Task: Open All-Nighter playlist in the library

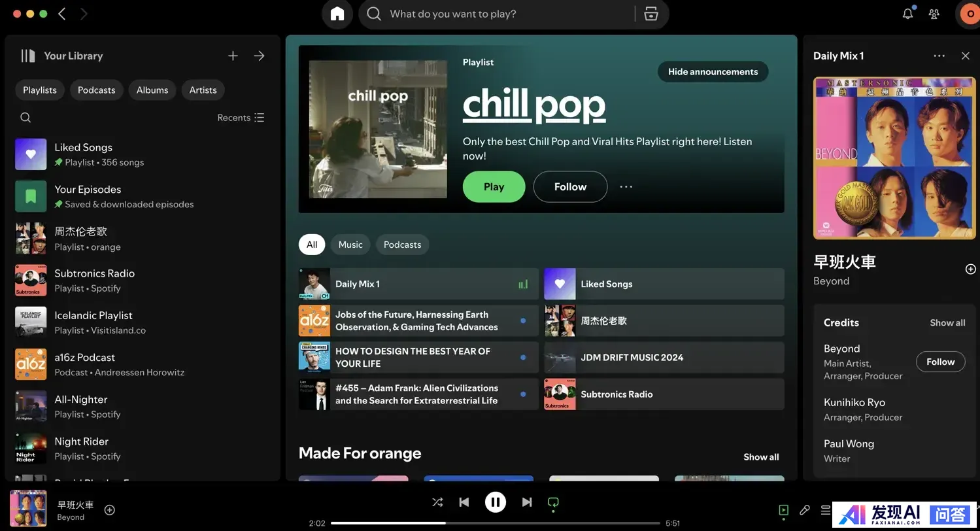Action: pos(143,406)
